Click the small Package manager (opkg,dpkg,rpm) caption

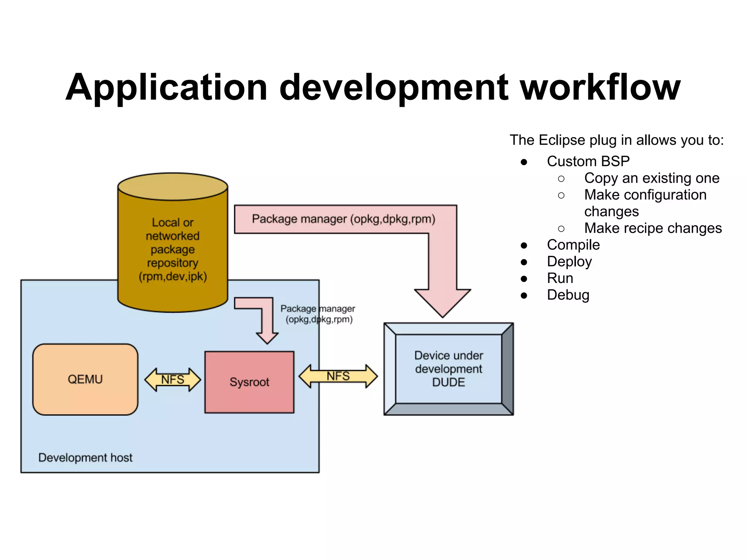(318, 314)
